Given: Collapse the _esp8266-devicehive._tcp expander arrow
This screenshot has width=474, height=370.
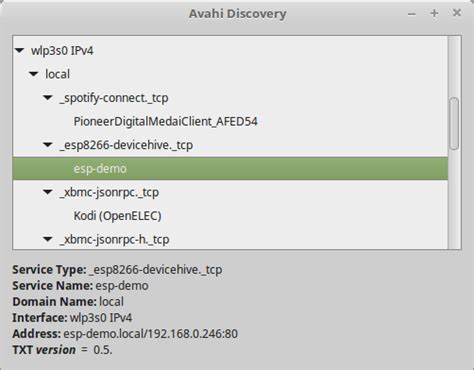Looking at the screenshot, I should coord(48,145).
